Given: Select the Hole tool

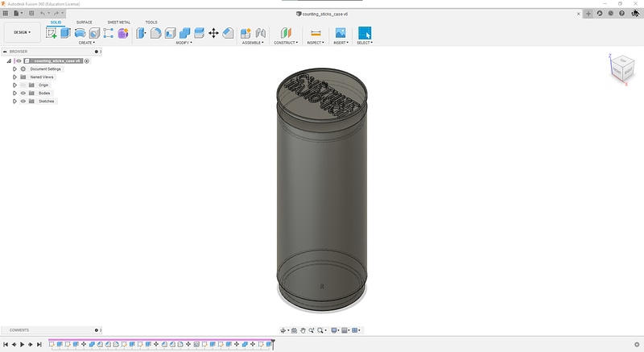Looking at the screenshot, I should pyautogui.click(x=94, y=33).
